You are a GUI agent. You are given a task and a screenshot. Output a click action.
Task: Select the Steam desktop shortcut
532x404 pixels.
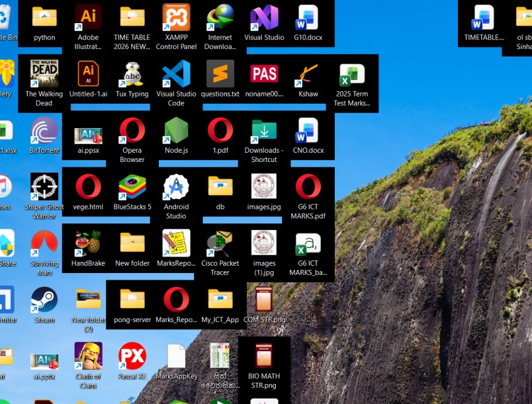click(x=44, y=300)
